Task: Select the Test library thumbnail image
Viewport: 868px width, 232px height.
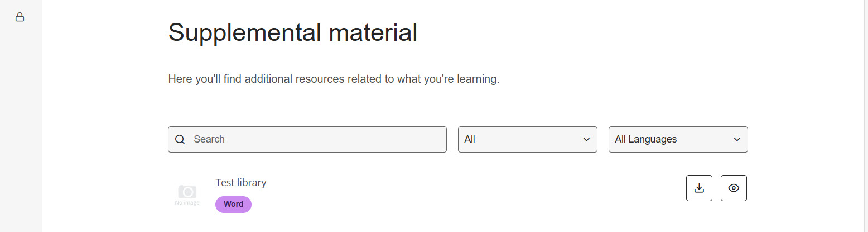Action: (x=187, y=195)
